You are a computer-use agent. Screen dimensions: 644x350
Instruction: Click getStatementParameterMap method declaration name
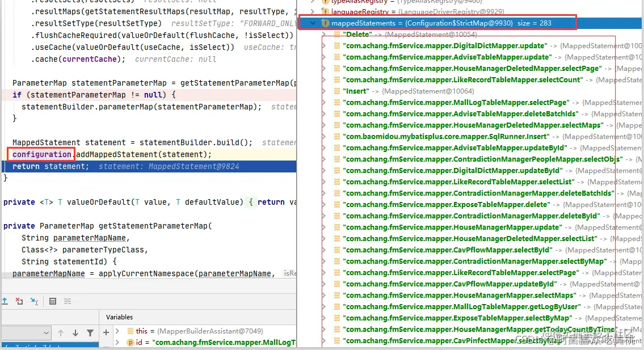pos(153,226)
